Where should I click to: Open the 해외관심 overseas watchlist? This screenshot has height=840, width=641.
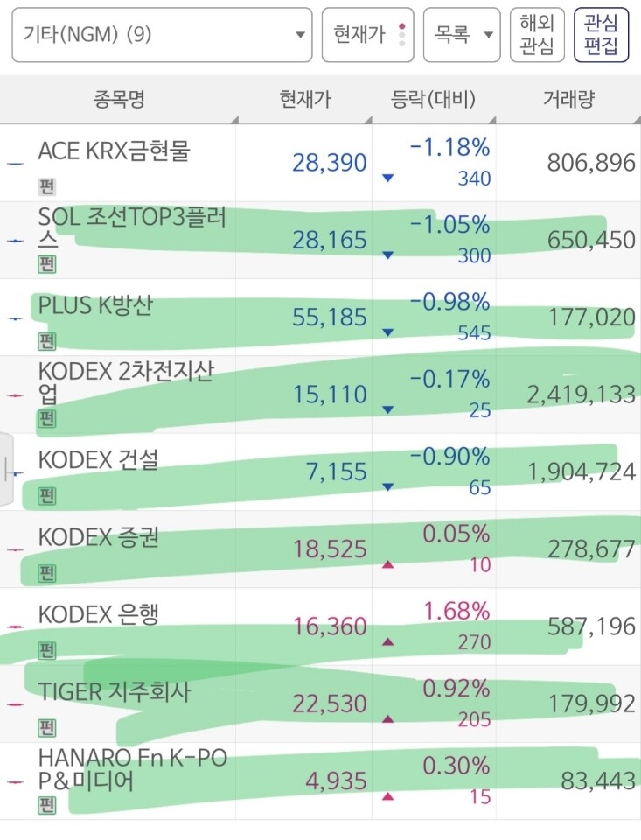pyautogui.click(x=537, y=35)
